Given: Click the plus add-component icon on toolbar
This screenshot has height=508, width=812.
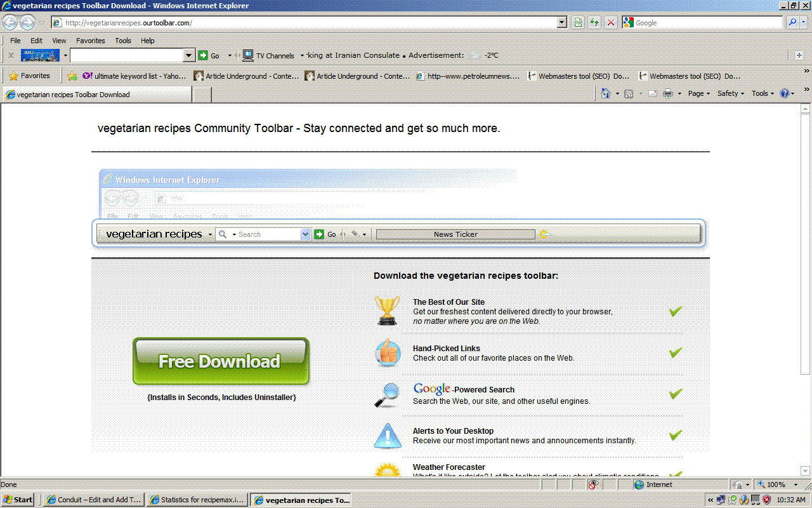Looking at the screenshot, I should point(799,55).
